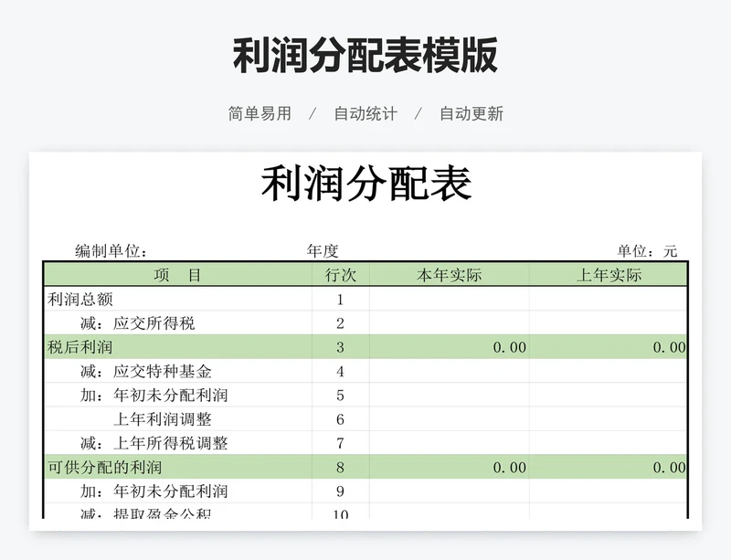
Task: Select the 项 目 column header
Action: pos(177,275)
